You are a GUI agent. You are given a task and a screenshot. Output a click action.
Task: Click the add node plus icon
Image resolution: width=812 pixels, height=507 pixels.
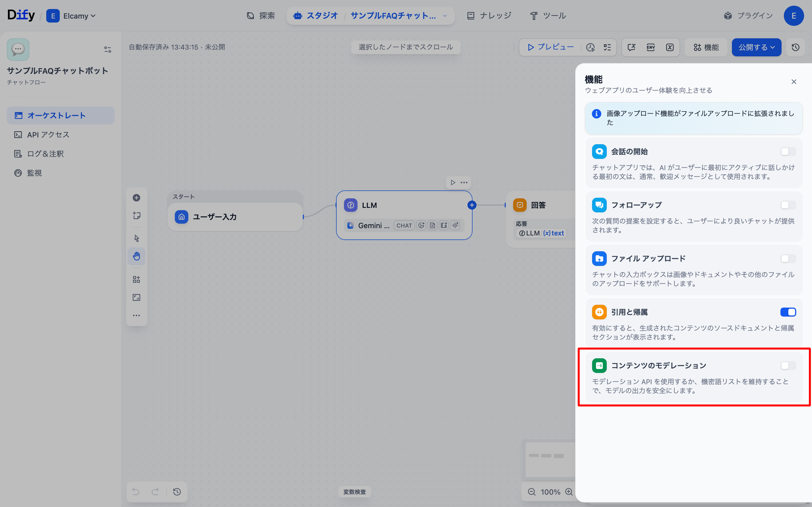pos(136,198)
